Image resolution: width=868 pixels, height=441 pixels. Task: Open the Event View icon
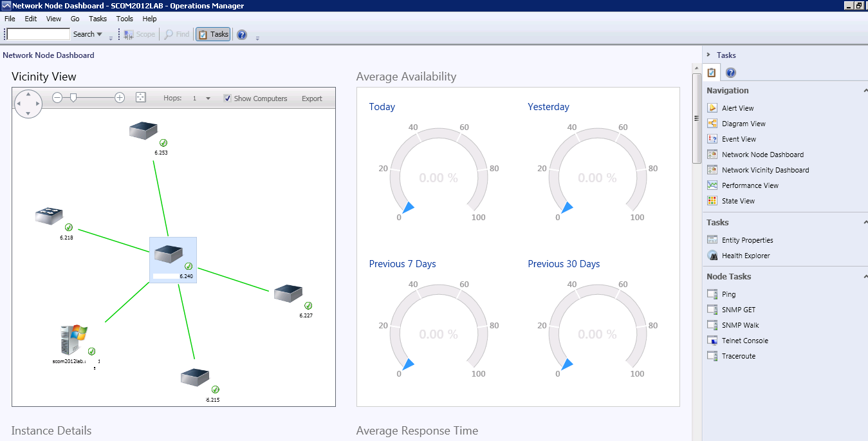pyautogui.click(x=712, y=139)
